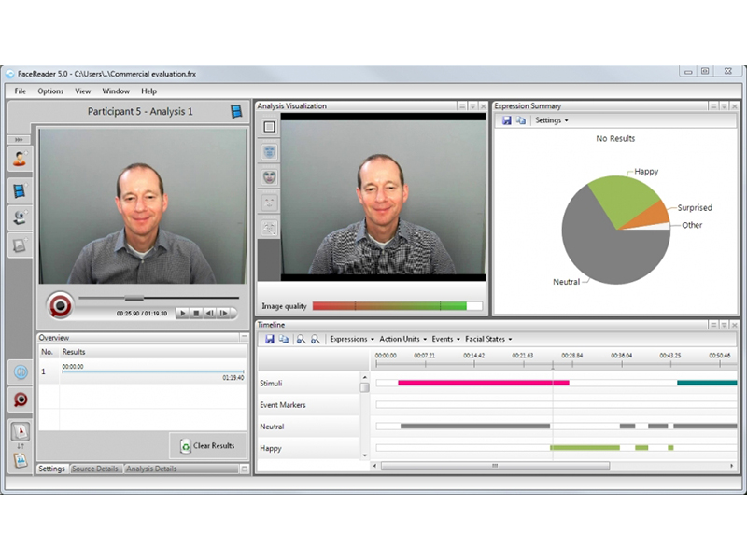Save the Expression Summary with the disk icon
The image size is (747, 560).
tap(506, 120)
